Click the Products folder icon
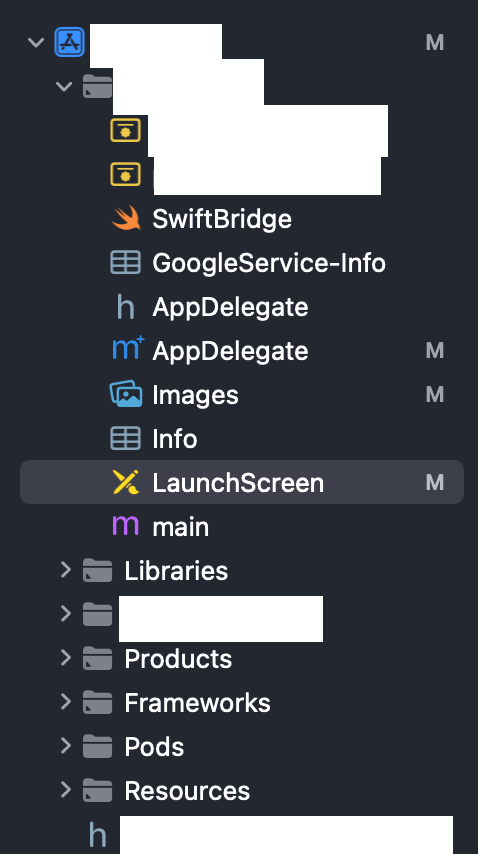This screenshot has height=854, width=478. point(97,658)
